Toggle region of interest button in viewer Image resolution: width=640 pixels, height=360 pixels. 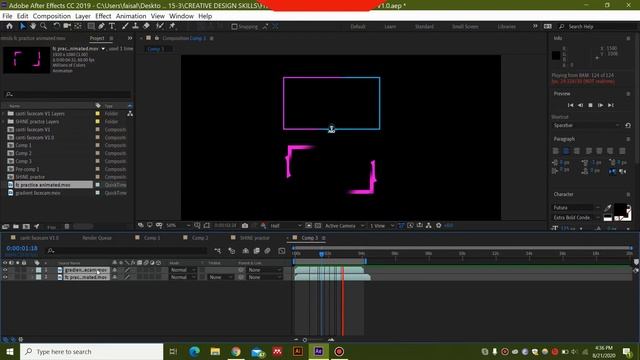(x=309, y=225)
